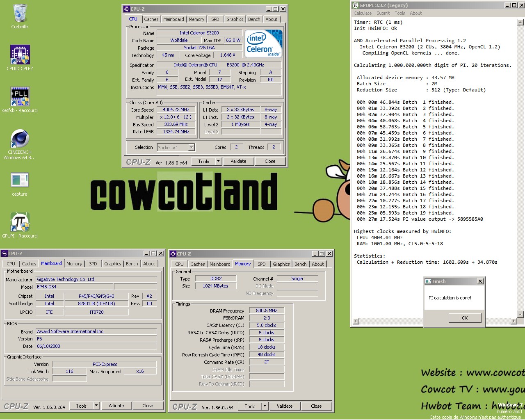
Task: Switch to Caches tab in top CPU-Z
Action: point(151,19)
